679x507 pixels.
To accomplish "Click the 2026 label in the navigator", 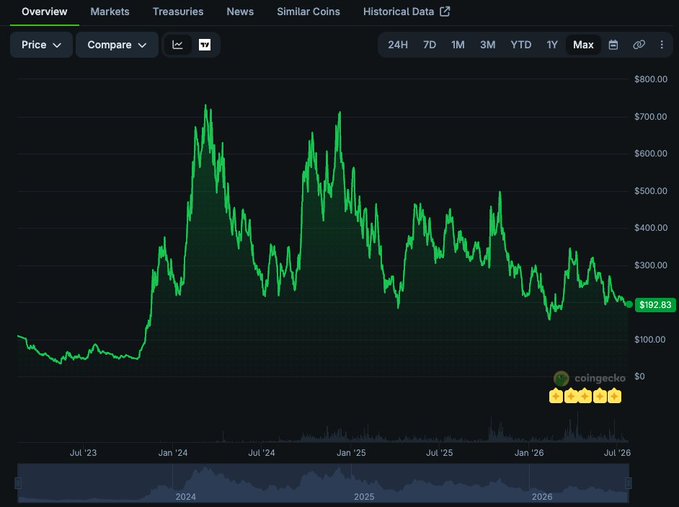I will point(542,497).
